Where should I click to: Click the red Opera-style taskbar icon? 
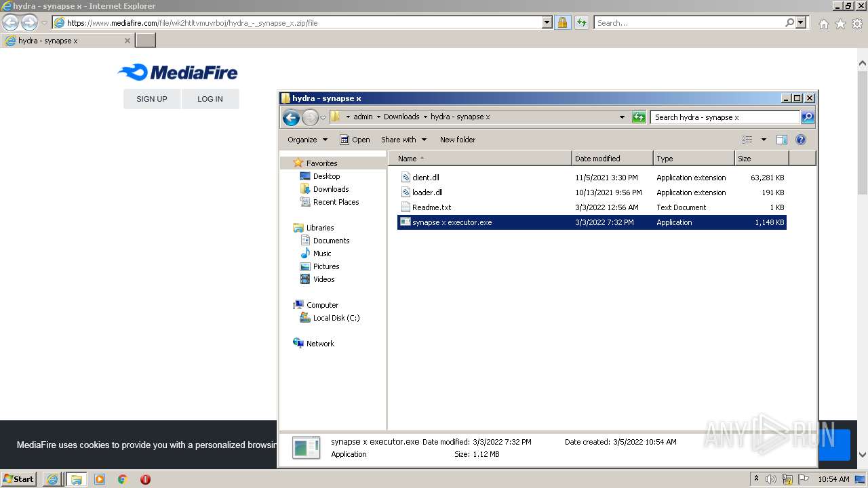click(x=145, y=479)
